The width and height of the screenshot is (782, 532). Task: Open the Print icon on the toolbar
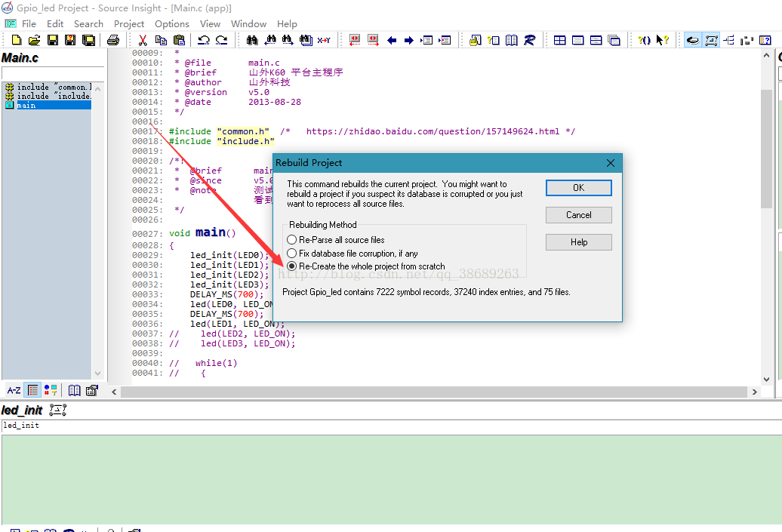113,39
